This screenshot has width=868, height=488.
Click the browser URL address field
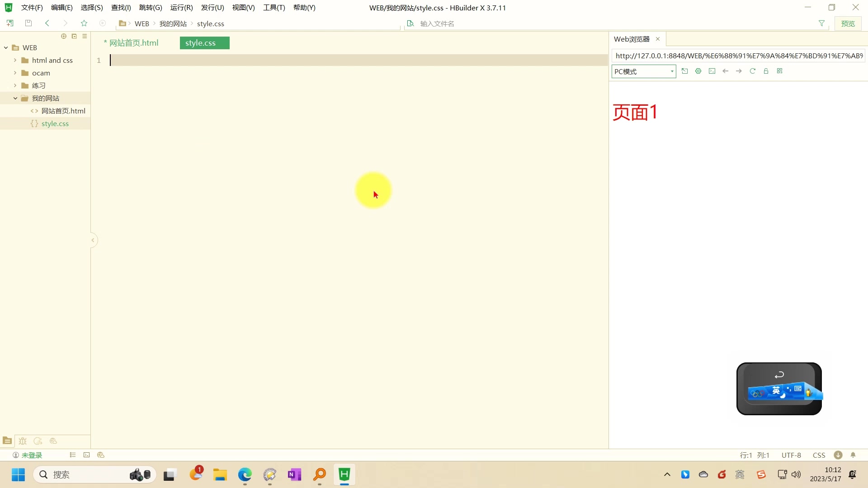(738, 56)
